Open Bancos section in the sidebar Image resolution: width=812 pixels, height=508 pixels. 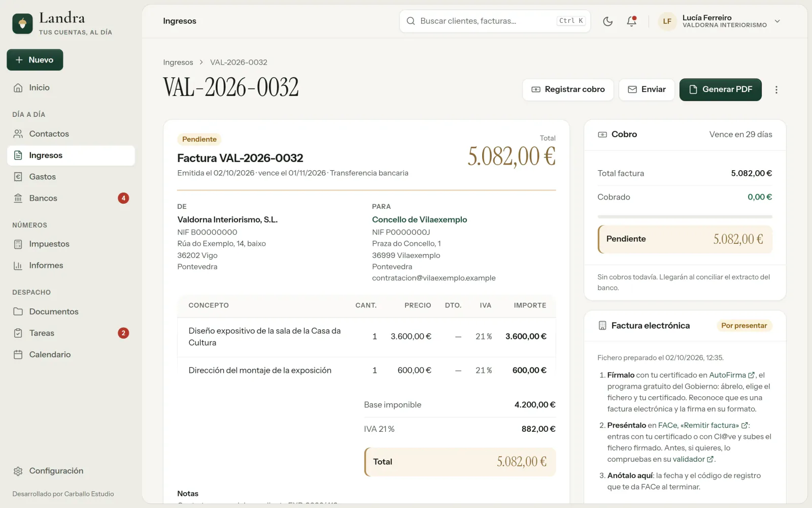pyautogui.click(x=71, y=198)
